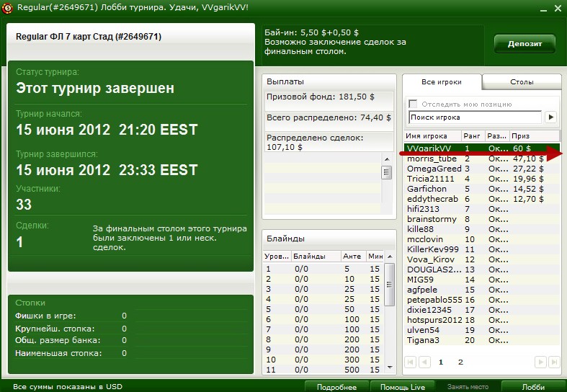Screen dimensions: 567x392
Task: Click 'Блайнды' column header in blinds table
Action: click(x=316, y=256)
